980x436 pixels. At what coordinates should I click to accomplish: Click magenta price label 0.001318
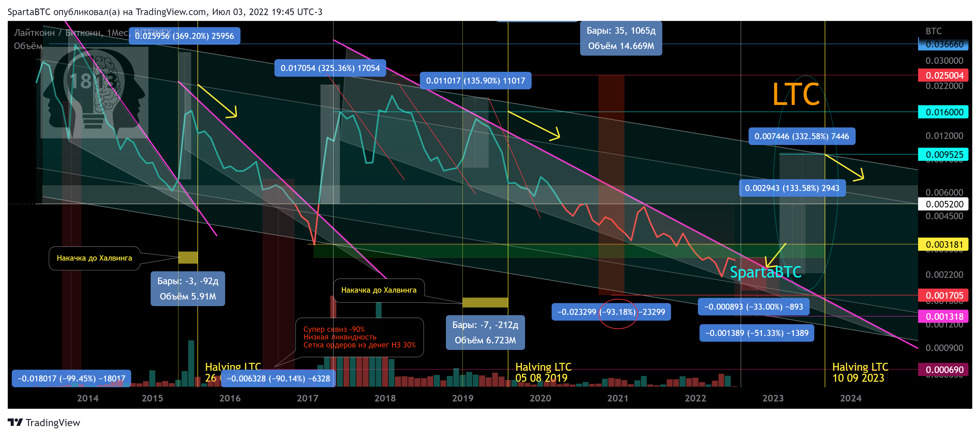click(x=943, y=317)
